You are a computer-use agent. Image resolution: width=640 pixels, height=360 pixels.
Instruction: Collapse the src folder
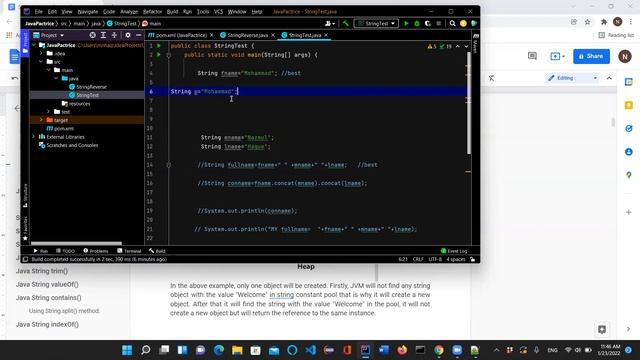coord(41,62)
